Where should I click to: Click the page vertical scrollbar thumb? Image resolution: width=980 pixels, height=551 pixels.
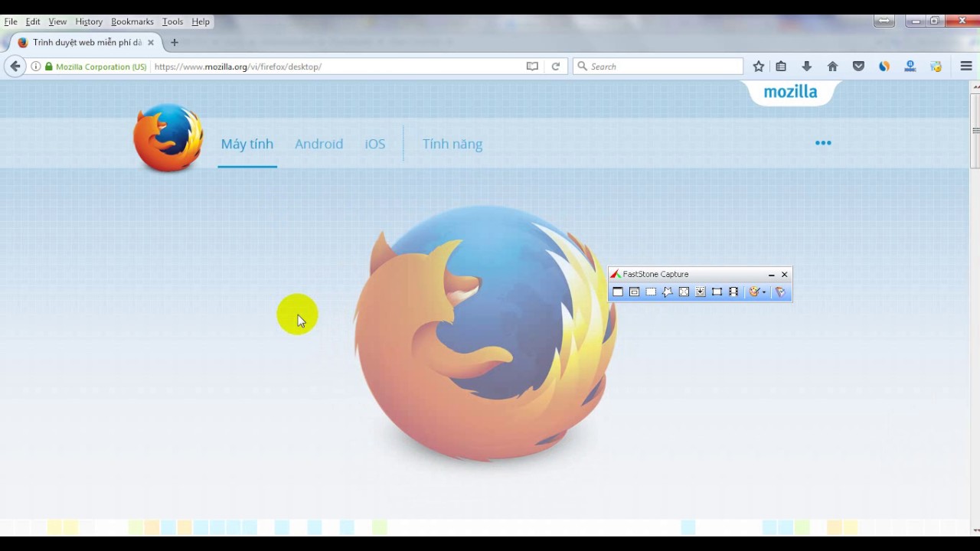coord(975,130)
